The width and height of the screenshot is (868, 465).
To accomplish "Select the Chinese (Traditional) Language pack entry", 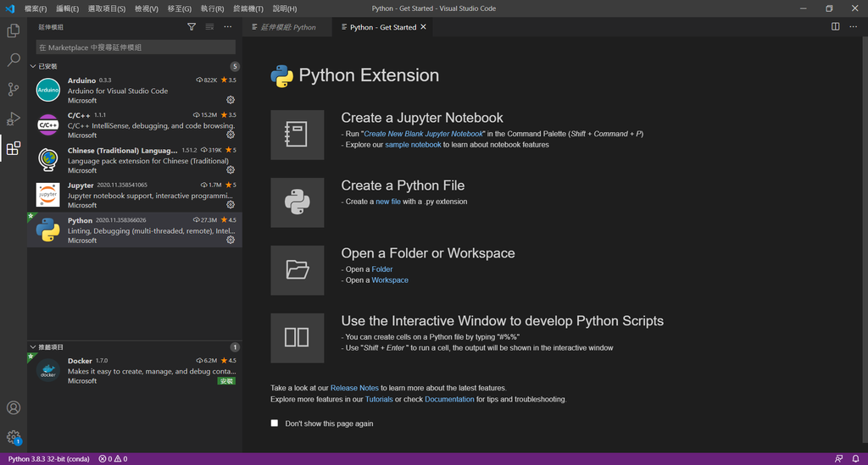I will tap(135, 160).
